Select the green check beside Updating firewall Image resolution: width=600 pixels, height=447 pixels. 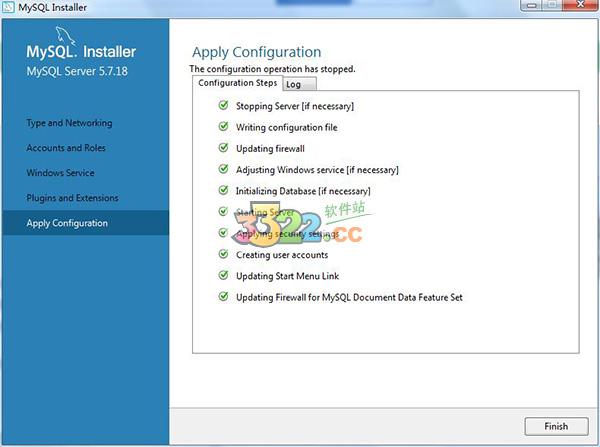point(223,148)
